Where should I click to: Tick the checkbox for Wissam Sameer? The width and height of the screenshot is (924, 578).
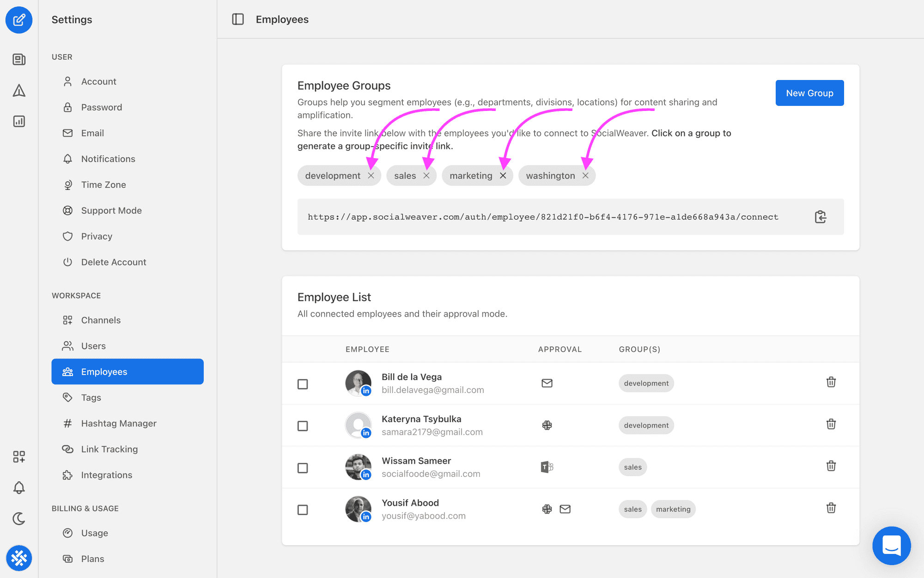[303, 468]
